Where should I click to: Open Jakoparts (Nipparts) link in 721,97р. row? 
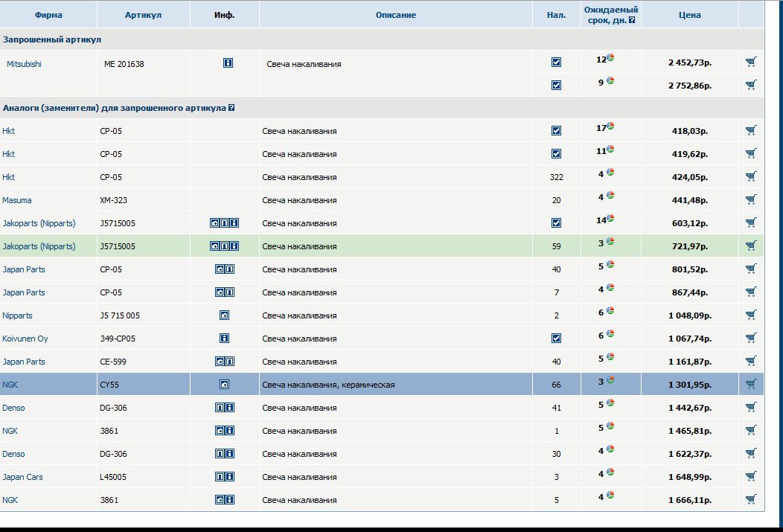39,246
